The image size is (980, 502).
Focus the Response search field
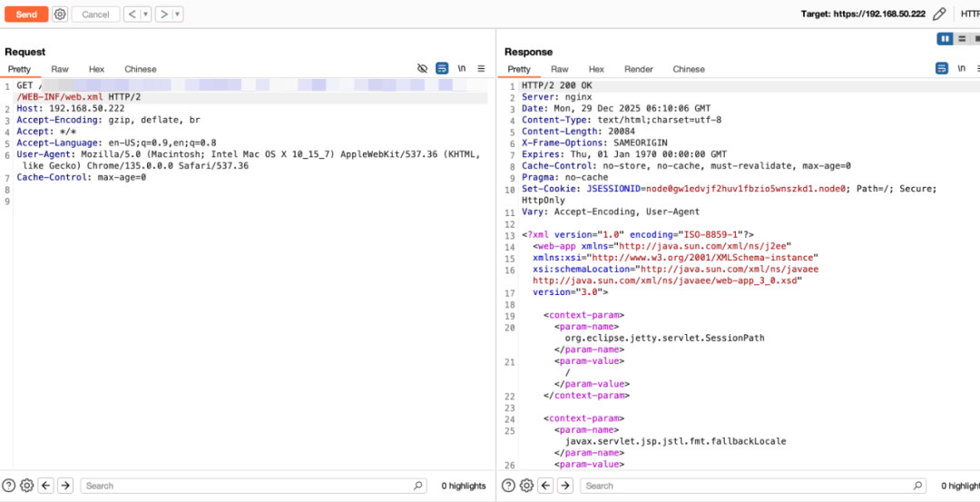pos(752,485)
